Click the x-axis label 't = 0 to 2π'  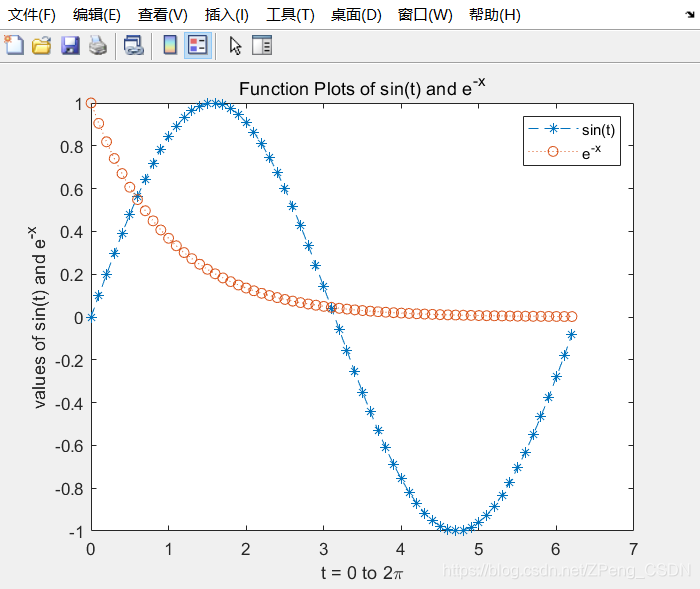362,573
